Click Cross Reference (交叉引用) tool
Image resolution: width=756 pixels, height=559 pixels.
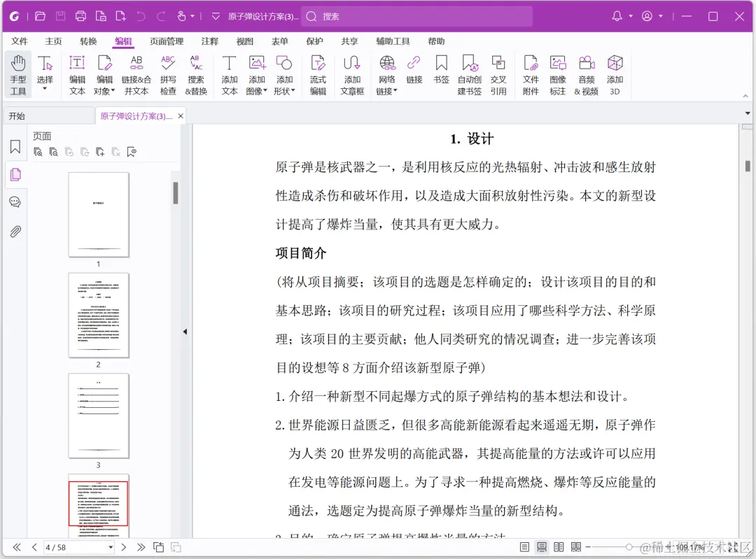[x=498, y=75]
